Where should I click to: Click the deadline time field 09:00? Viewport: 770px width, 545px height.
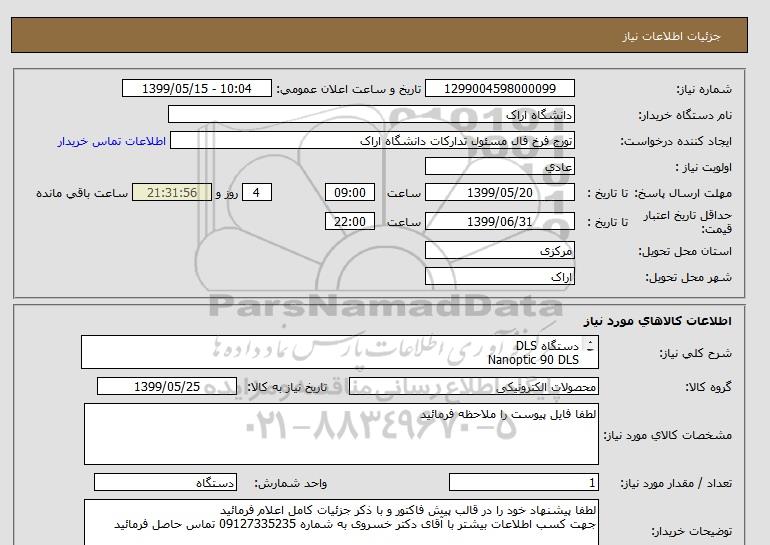tap(350, 192)
